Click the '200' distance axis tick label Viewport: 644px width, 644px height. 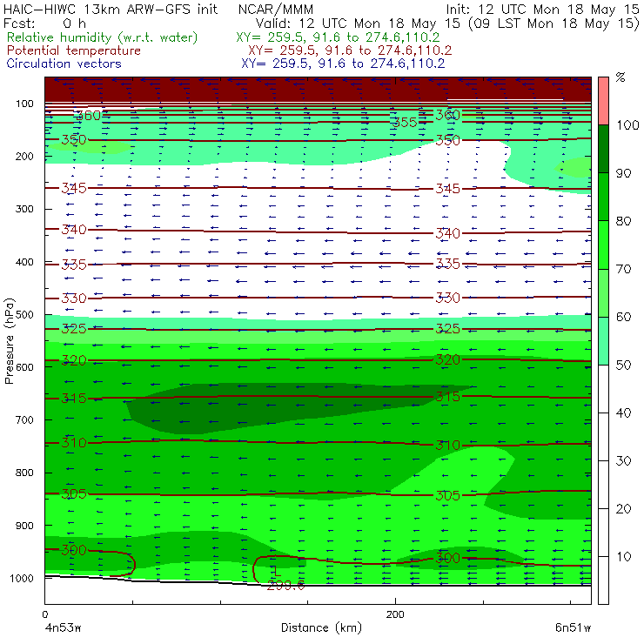tap(395, 614)
